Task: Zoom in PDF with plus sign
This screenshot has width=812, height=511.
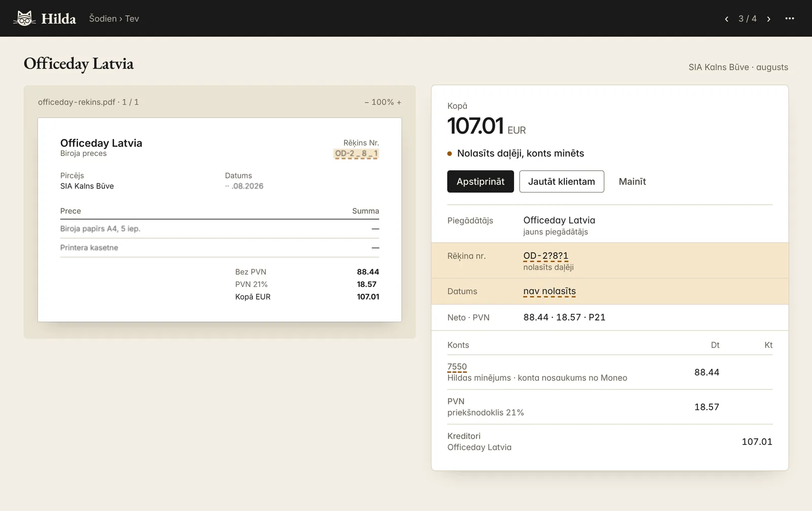Action: coord(399,102)
